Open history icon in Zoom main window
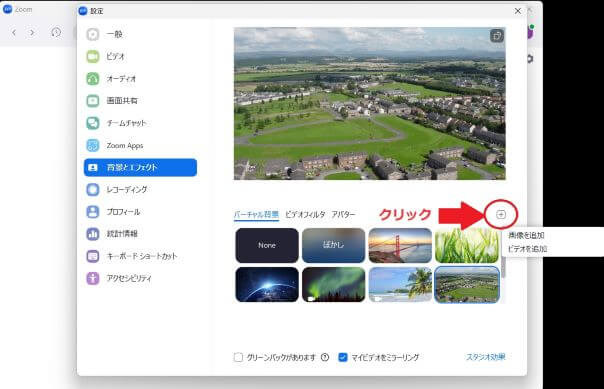 56,32
